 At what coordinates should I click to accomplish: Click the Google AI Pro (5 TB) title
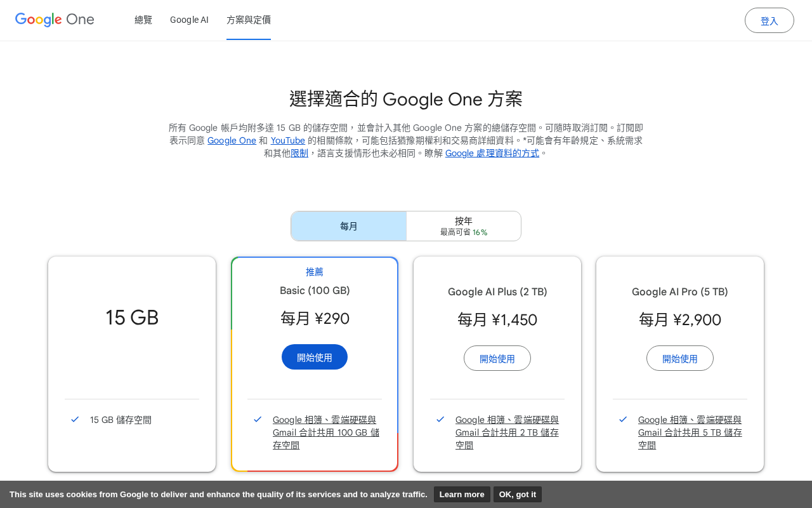coord(680,291)
